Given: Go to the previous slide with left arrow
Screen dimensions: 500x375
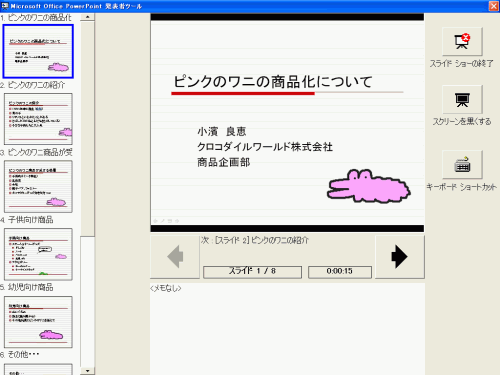Looking at the screenshot, I should coord(175,257).
